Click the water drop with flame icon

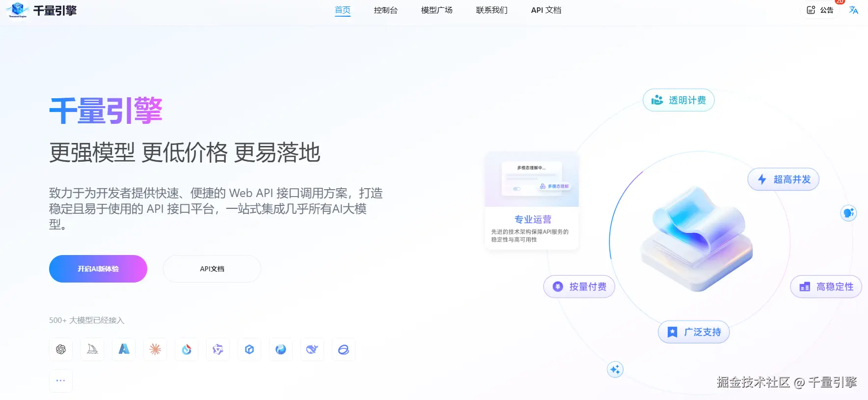(x=187, y=349)
